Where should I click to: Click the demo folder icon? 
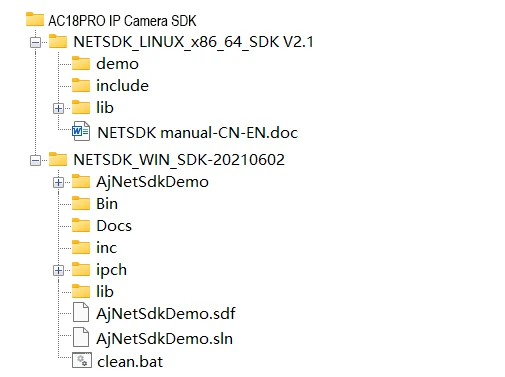point(81,63)
